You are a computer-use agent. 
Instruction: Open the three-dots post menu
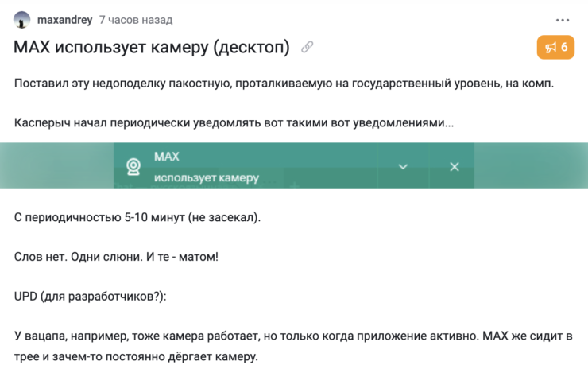pos(563,20)
